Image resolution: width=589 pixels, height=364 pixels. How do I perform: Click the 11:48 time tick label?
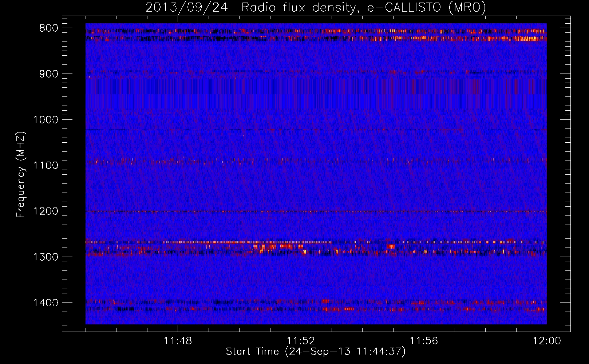[x=178, y=341]
